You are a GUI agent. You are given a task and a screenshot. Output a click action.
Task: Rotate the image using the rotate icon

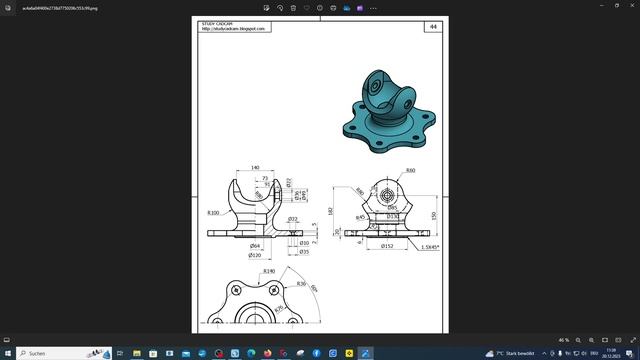click(280, 8)
